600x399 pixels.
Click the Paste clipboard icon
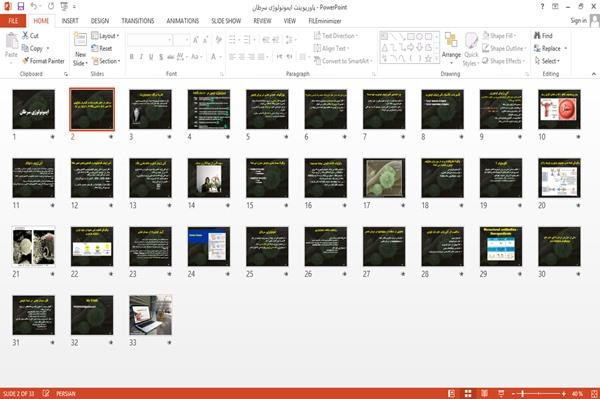point(11,41)
